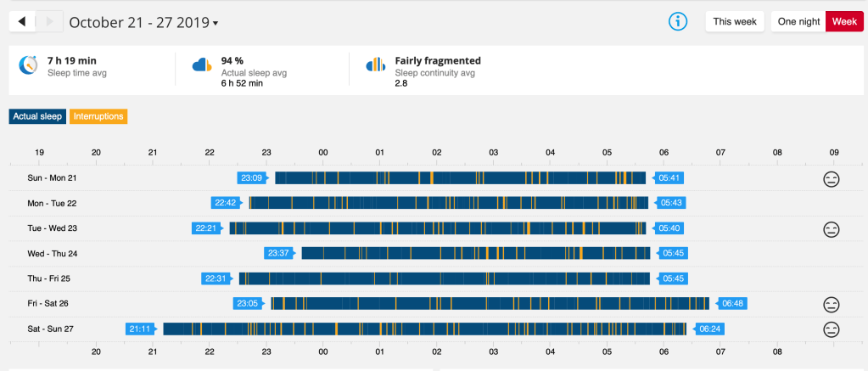The image size is (868, 371).
Task: Click the previous week arrow button
Action: [22, 21]
